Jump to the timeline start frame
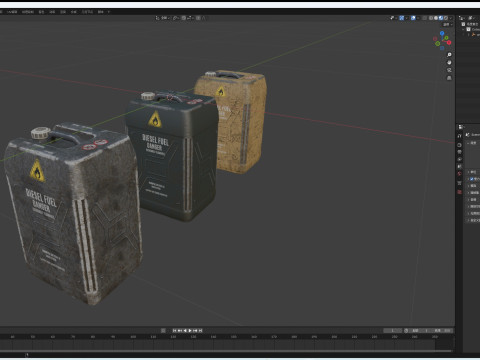The height and width of the screenshot is (360, 480). 174,330
